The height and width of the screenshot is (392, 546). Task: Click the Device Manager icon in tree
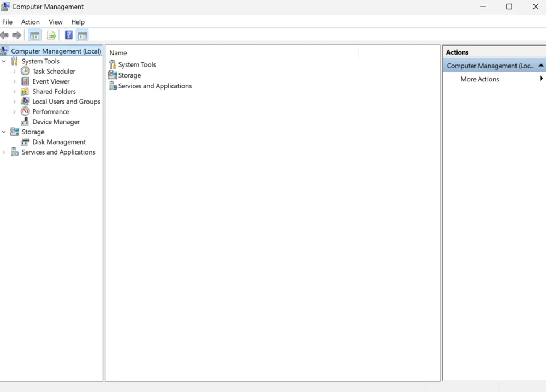[25, 122]
